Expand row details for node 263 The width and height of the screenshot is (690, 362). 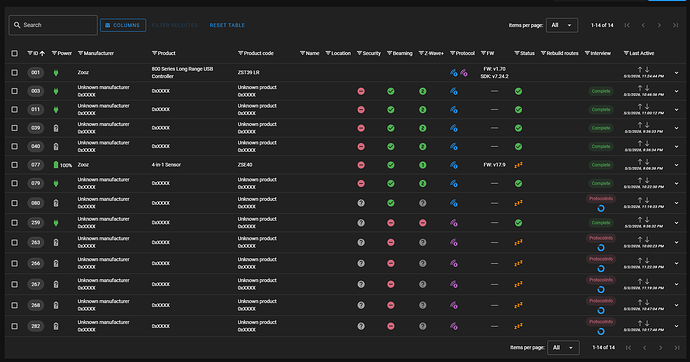(x=676, y=242)
